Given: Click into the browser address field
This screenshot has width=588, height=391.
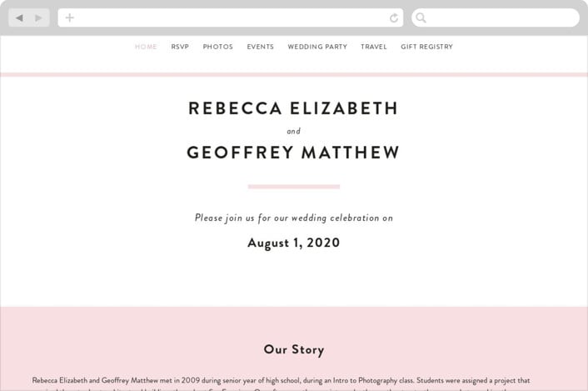Looking at the screenshot, I should pyautogui.click(x=231, y=18).
